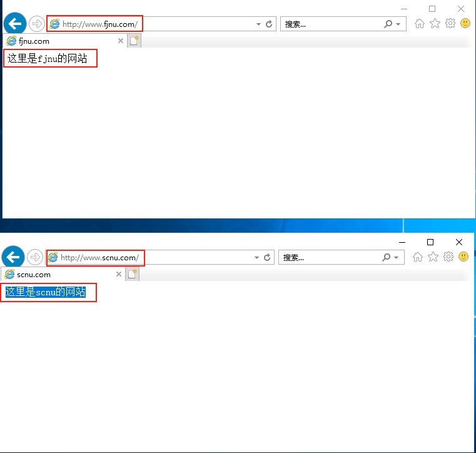
Task: Open Tools gear in fjnu.com window
Action: [450, 23]
